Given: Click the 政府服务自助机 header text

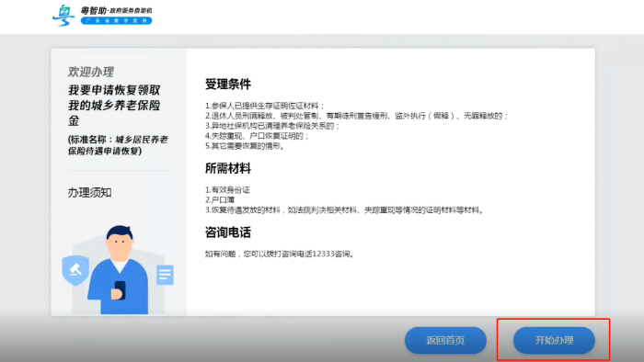Looking at the screenshot, I should coord(131,10).
